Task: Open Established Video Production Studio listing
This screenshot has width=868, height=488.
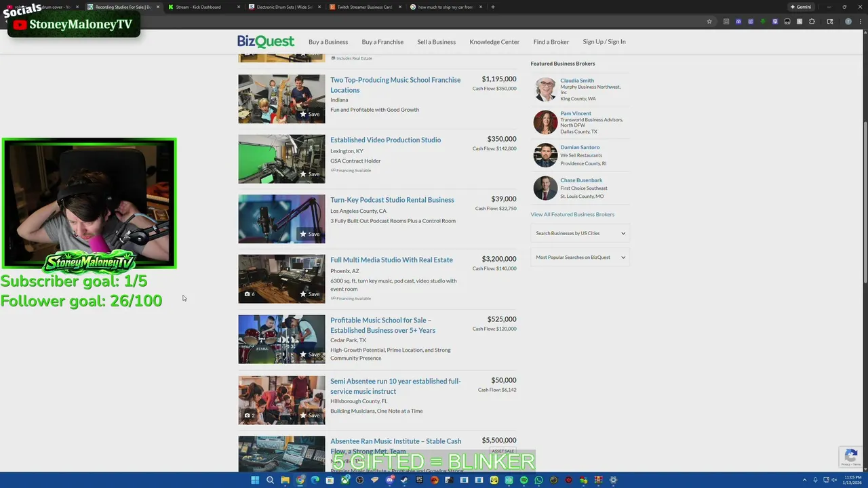Action: point(385,140)
